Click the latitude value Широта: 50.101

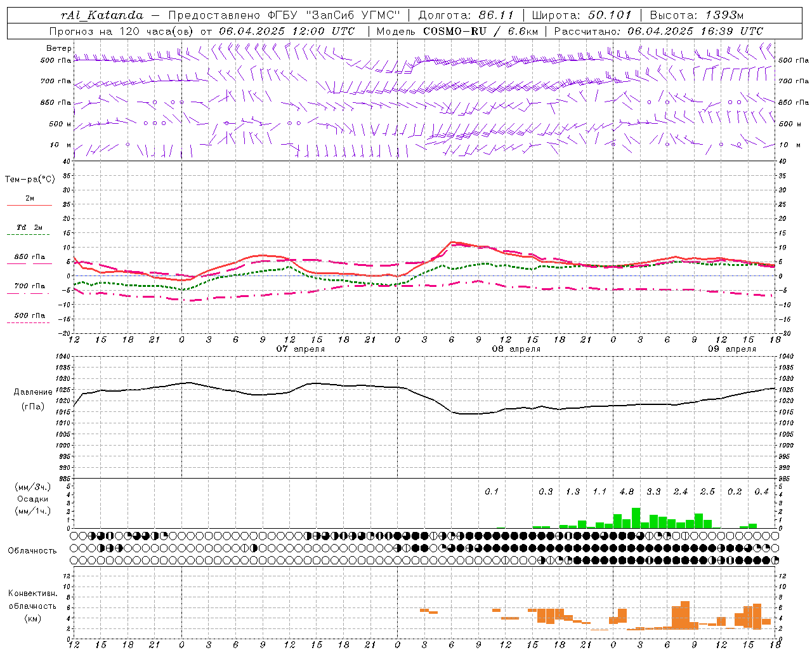pos(582,15)
